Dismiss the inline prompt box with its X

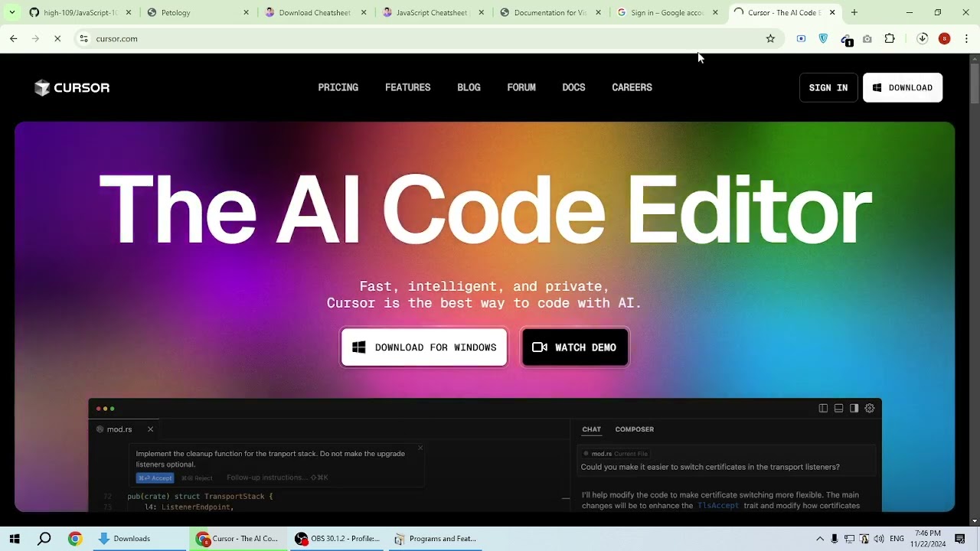pyautogui.click(x=420, y=448)
